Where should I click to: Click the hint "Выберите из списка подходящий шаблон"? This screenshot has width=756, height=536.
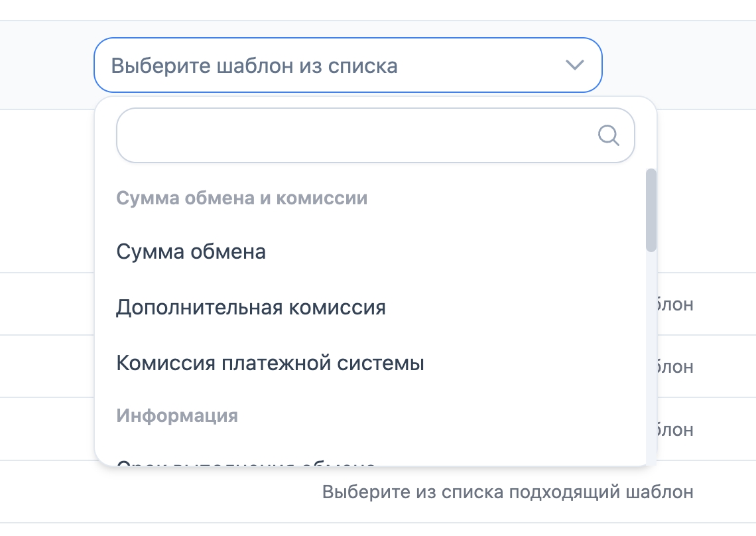(x=507, y=492)
